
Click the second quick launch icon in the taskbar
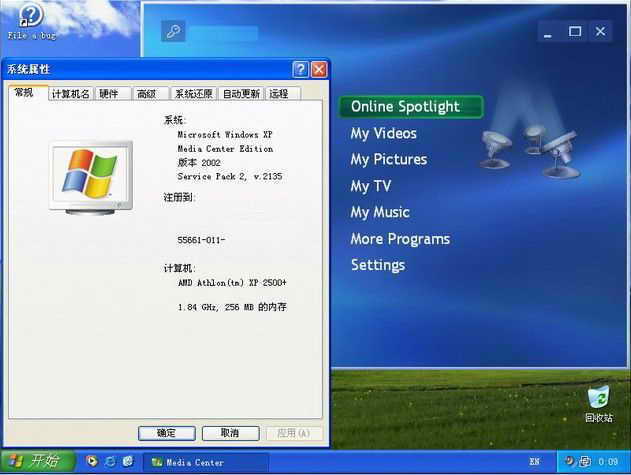(110, 462)
